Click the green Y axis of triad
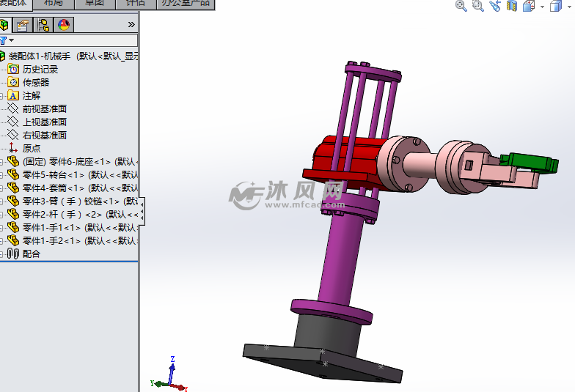Viewport: 575px width, 392px height. pos(158,384)
